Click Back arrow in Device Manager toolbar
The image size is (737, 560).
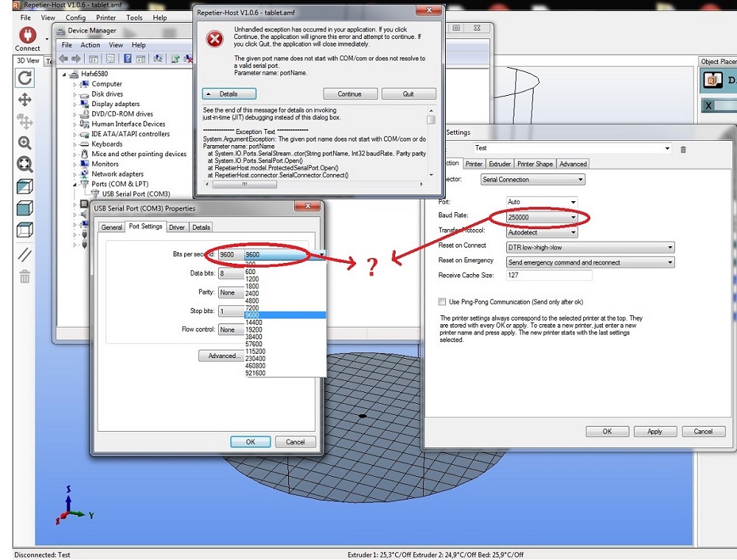click(63, 59)
